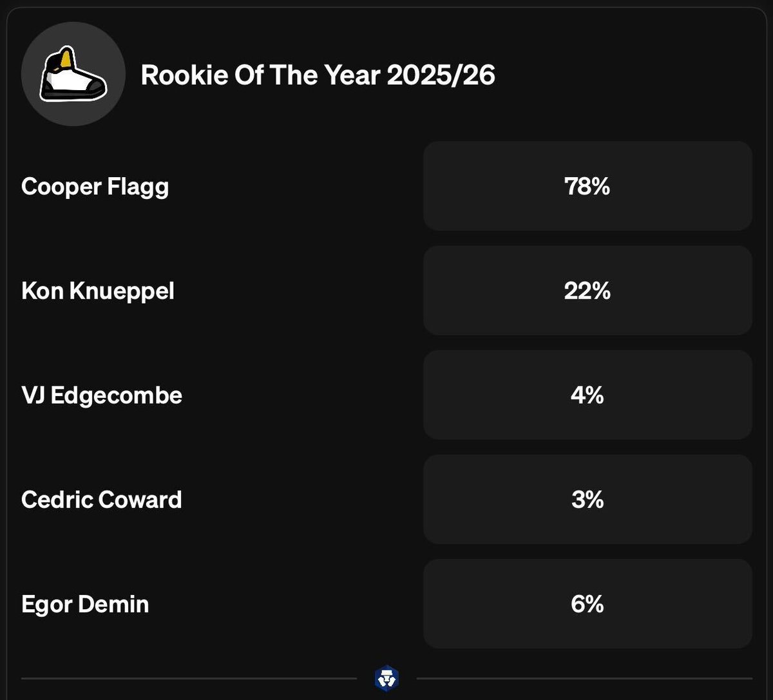773x700 pixels.
Task: Click the 2025/26 season text in the title
Action: click(441, 75)
